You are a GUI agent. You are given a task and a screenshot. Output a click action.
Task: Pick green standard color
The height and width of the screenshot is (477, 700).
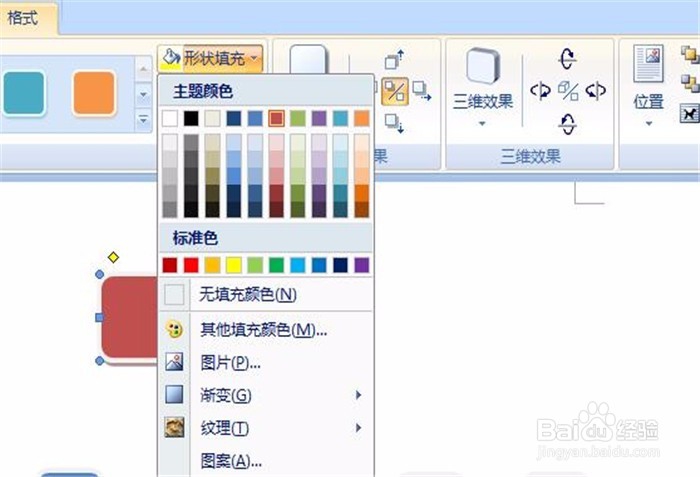[276, 265]
